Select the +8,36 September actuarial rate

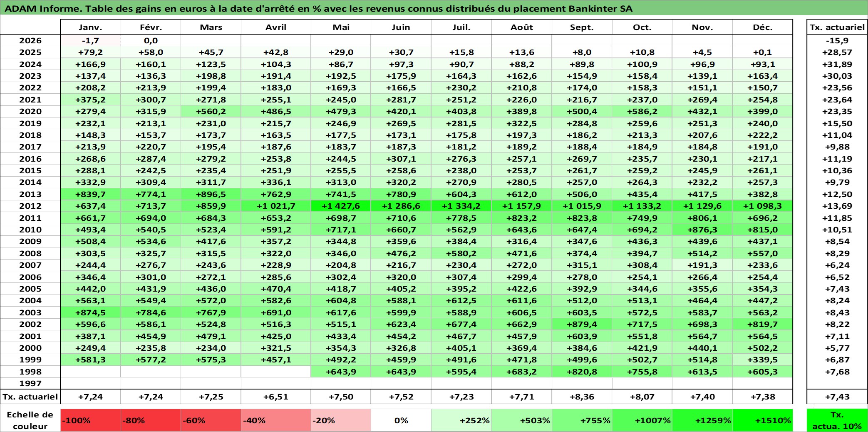point(582,397)
